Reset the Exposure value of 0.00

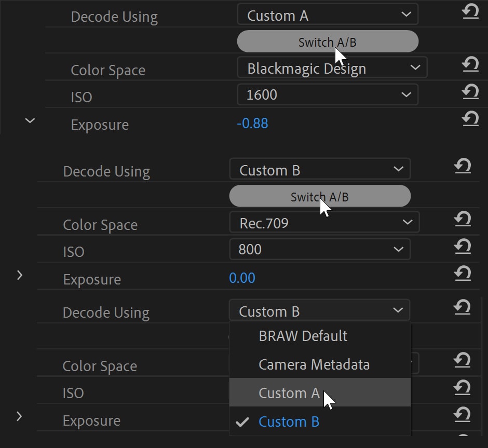462,274
